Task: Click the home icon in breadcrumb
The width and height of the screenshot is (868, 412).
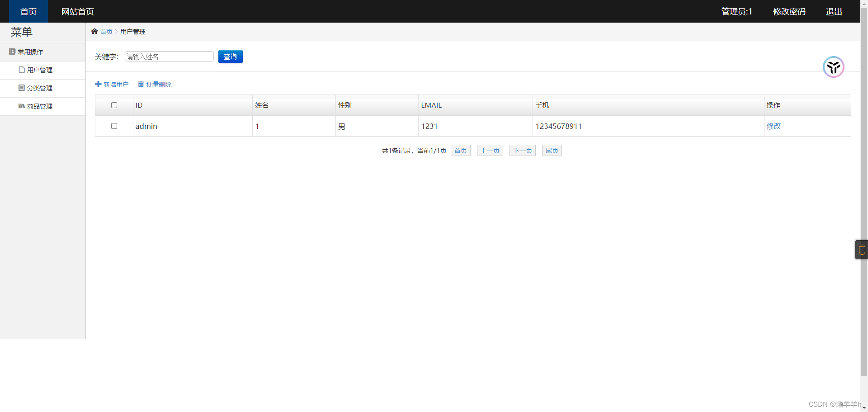Action: click(x=94, y=31)
